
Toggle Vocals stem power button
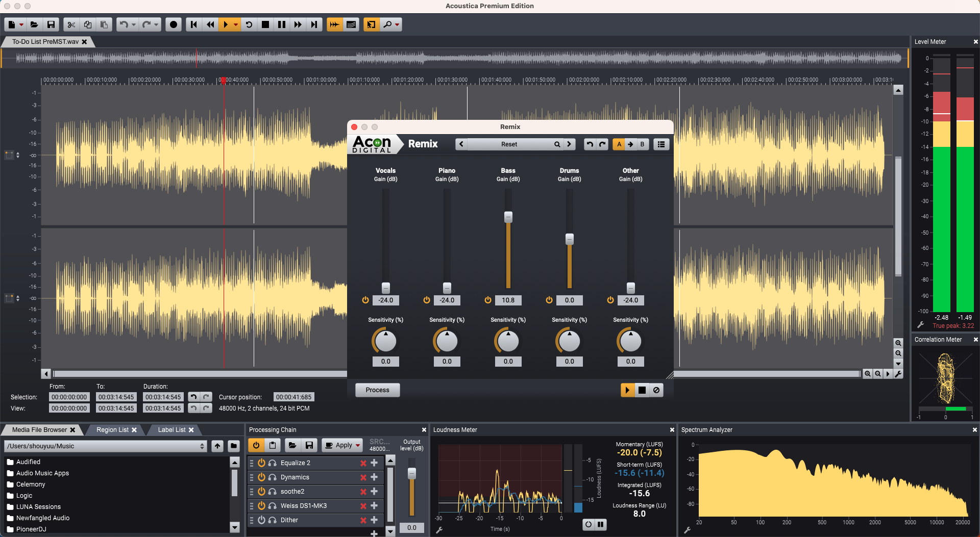(365, 300)
